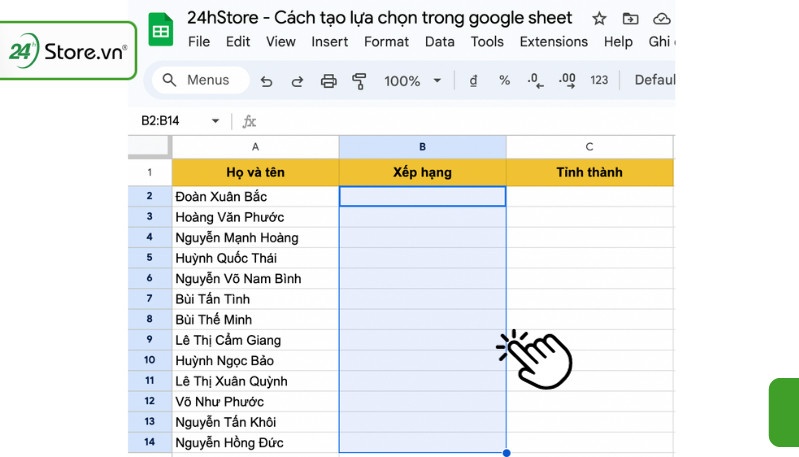Open the Data menu
Image resolution: width=799 pixels, height=457 pixels.
[440, 42]
